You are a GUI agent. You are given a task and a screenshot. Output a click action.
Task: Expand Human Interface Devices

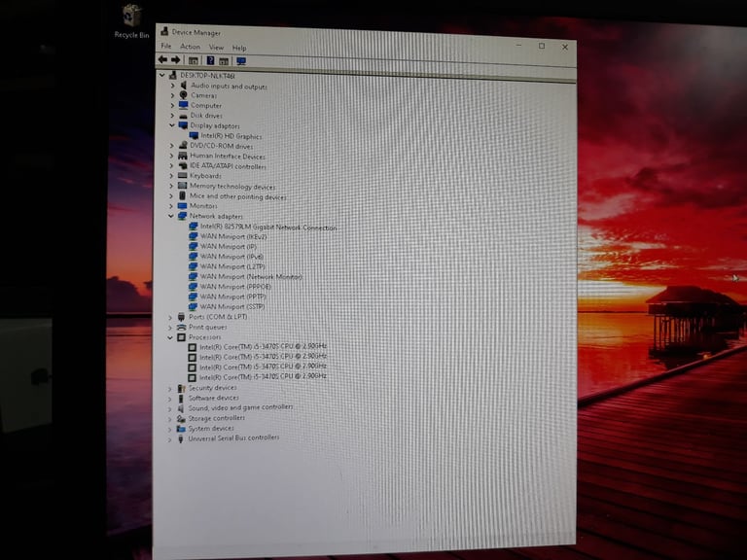tap(171, 156)
